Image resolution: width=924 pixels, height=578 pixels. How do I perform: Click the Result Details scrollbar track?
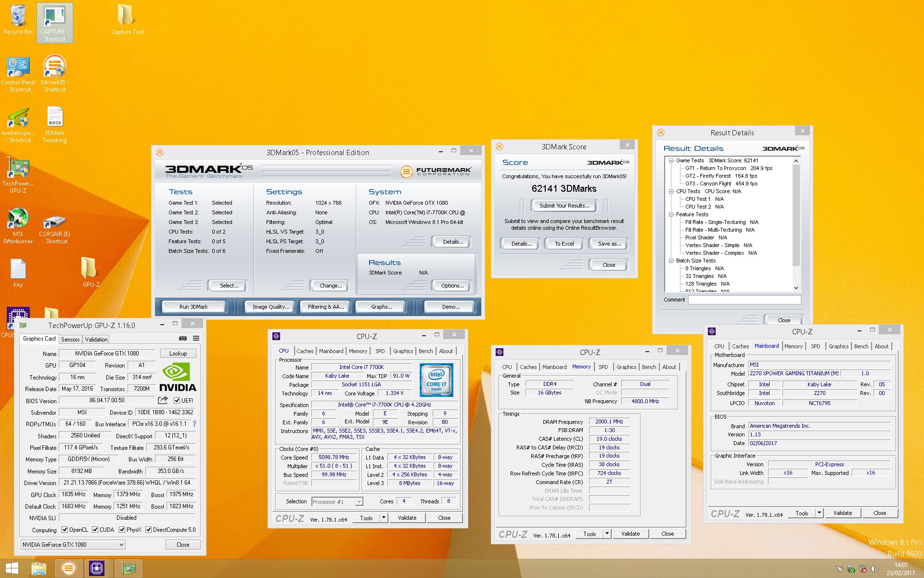pos(796,275)
